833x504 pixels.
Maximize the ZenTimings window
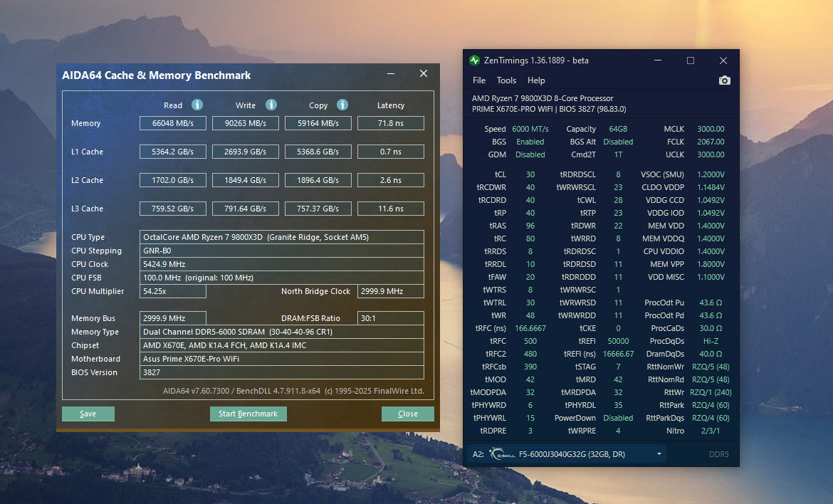tap(691, 61)
